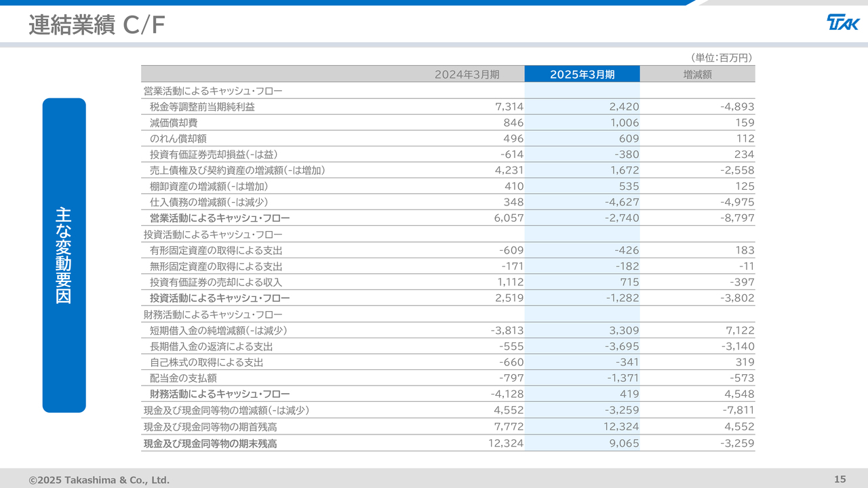Click the 減価償却費 row label
This screenshot has width=868, height=488.
point(174,123)
